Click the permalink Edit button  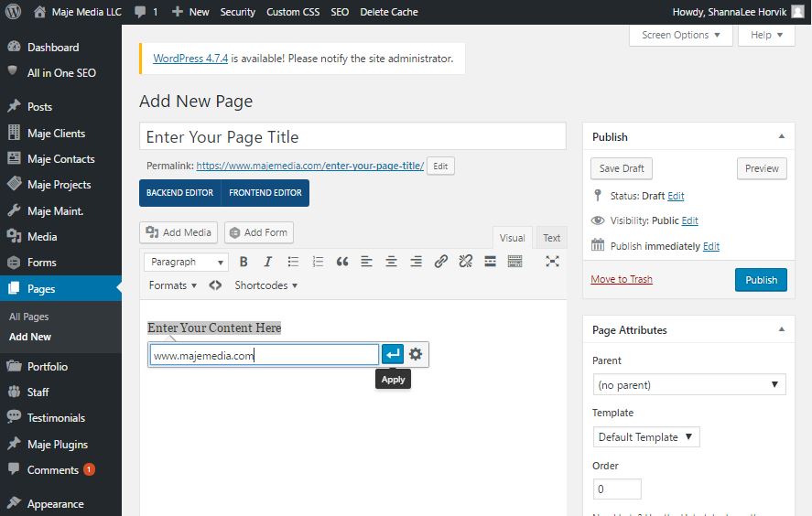(x=440, y=167)
